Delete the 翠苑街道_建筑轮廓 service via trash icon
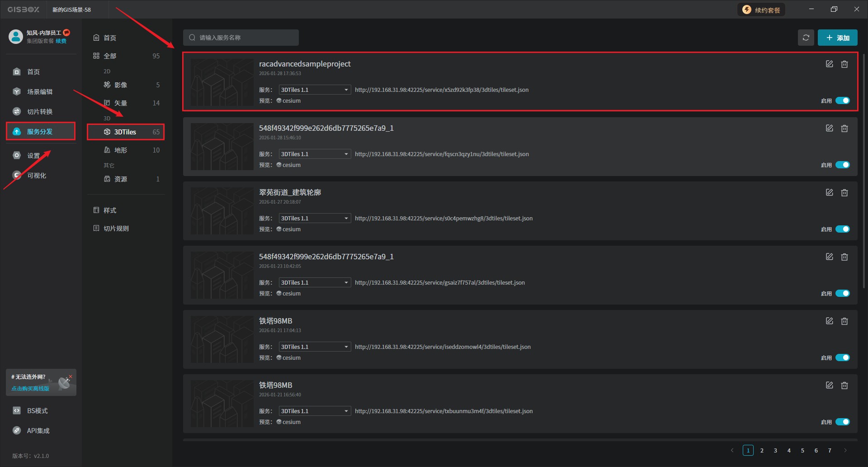 click(x=844, y=193)
